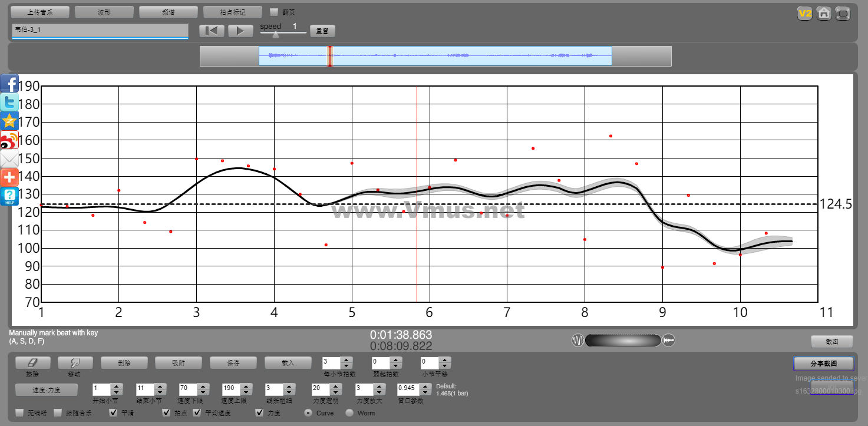
Task: Switch to the 频谱 spectrum view
Action: (x=168, y=12)
